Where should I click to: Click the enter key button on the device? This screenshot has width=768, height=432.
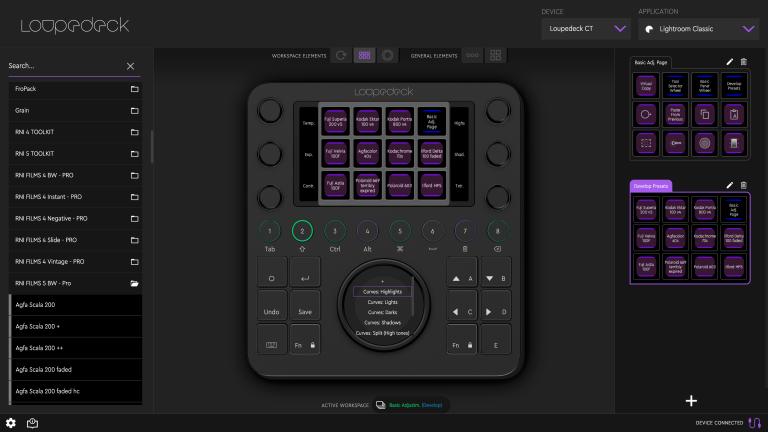pos(305,272)
